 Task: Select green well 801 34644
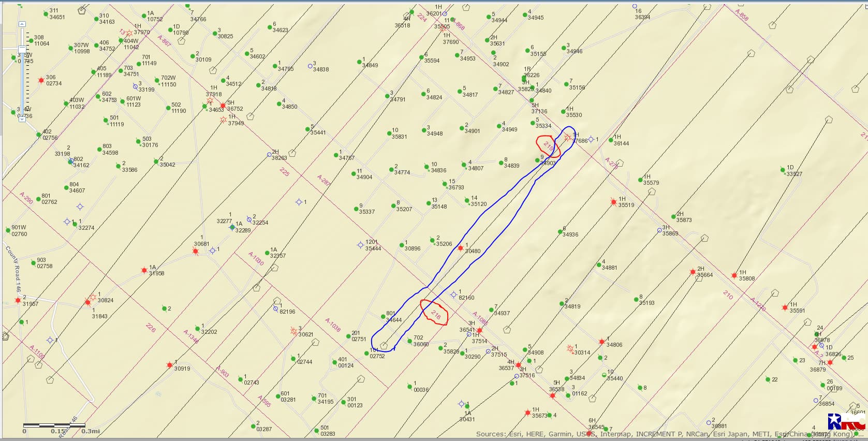[383, 316]
